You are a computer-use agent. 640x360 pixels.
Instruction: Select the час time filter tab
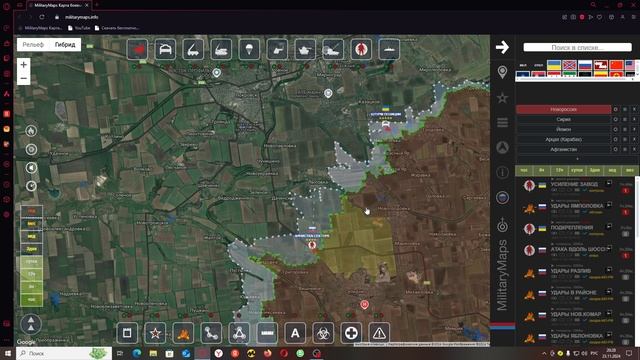524,170
